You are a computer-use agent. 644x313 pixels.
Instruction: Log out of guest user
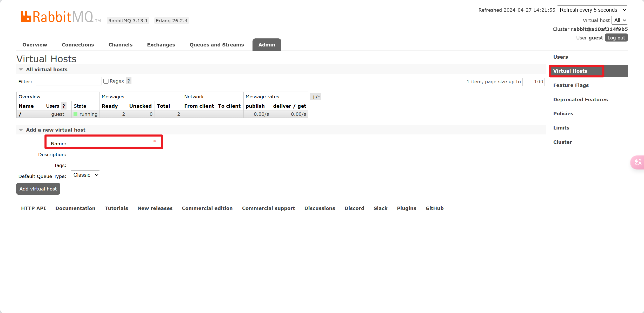pyautogui.click(x=616, y=38)
